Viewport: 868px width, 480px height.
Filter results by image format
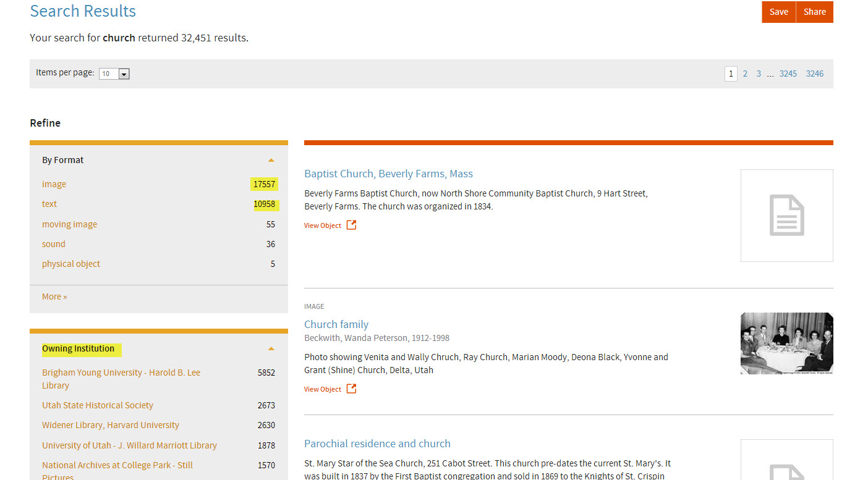[x=54, y=184]
